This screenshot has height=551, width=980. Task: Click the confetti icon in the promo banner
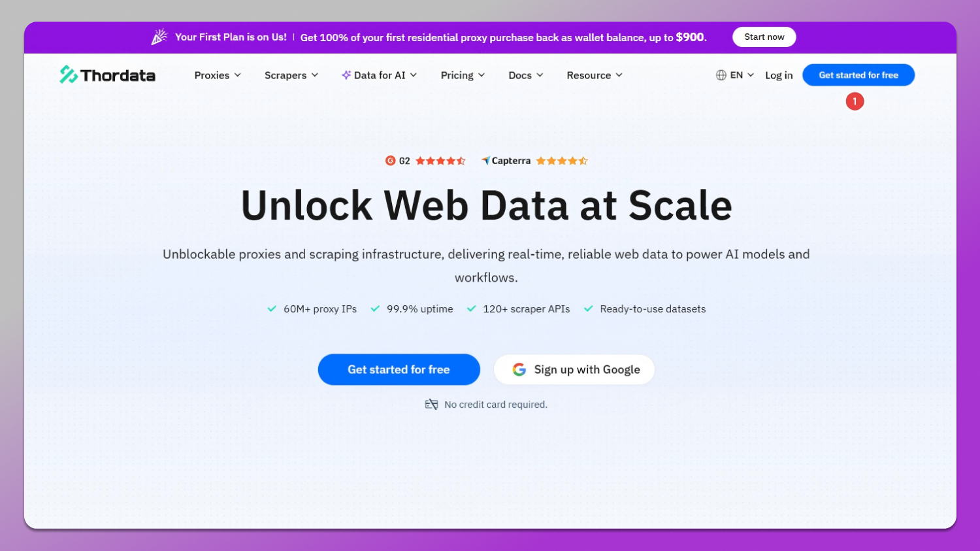pyautogui.click(x=159, y=37)
